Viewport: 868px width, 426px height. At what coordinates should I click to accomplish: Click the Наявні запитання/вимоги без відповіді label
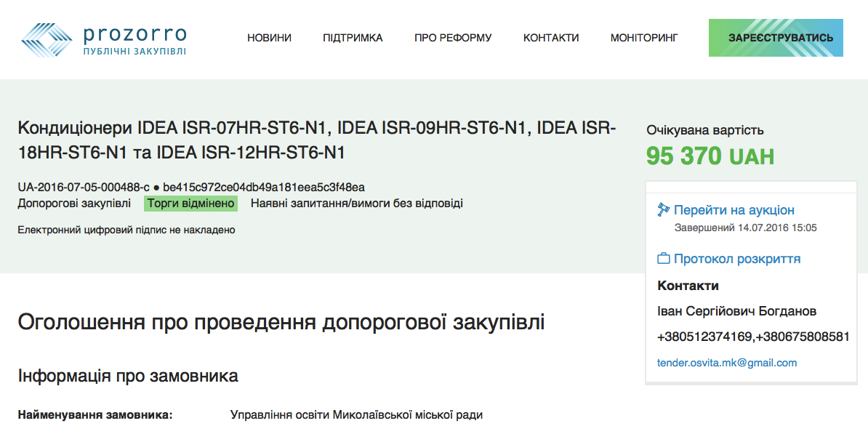tap(356, 204)
